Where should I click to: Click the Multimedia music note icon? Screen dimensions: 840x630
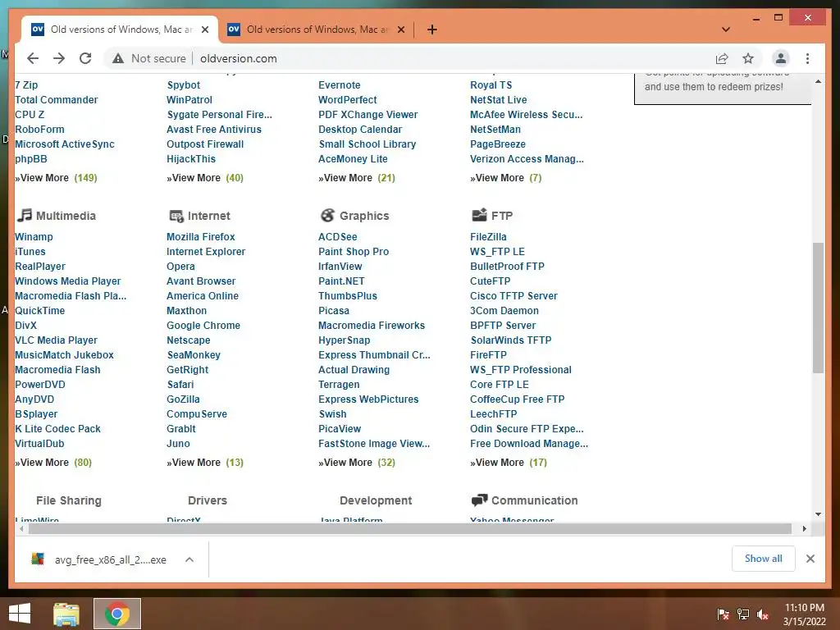24,216
